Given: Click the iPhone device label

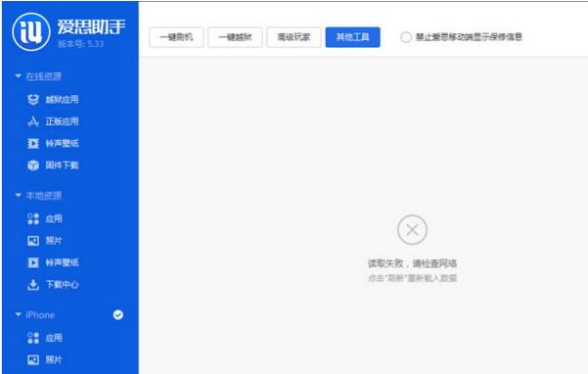Looking at the screenshot, I should pos(40,314).
